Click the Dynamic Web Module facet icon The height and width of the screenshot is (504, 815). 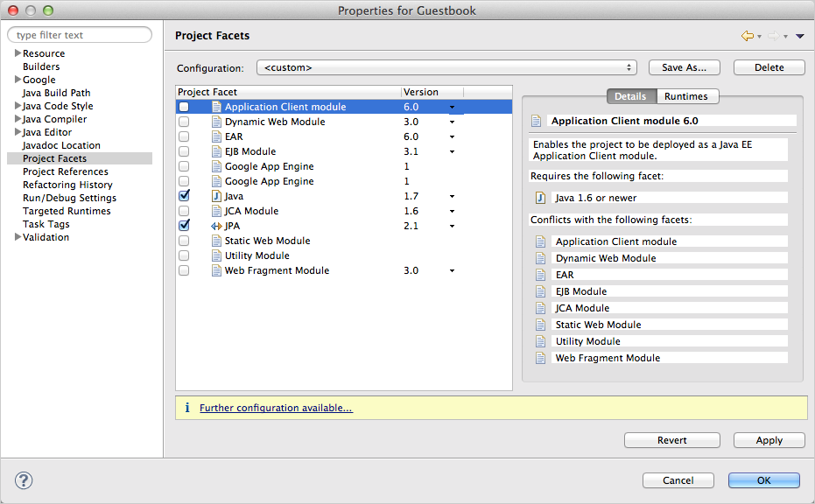[x=216, y=122]
